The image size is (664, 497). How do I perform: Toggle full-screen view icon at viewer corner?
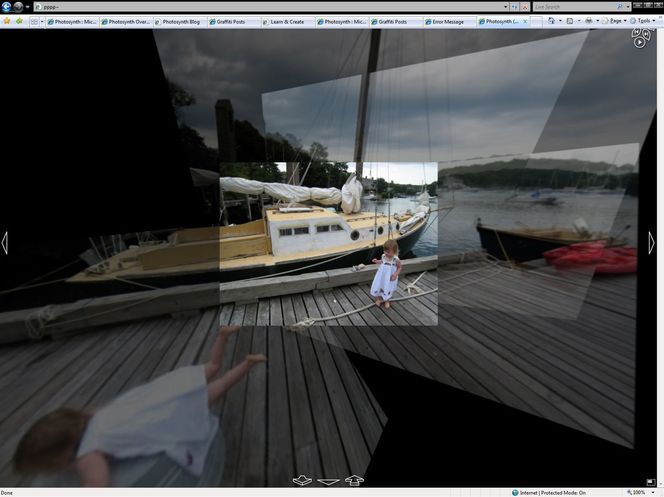tap(651, 482)
